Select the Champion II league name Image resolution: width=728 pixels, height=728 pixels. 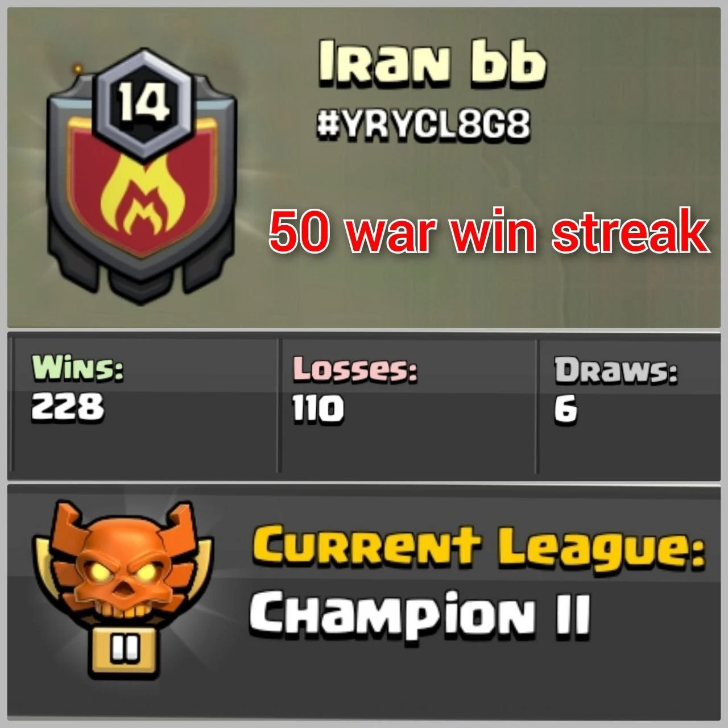[420, 615]
